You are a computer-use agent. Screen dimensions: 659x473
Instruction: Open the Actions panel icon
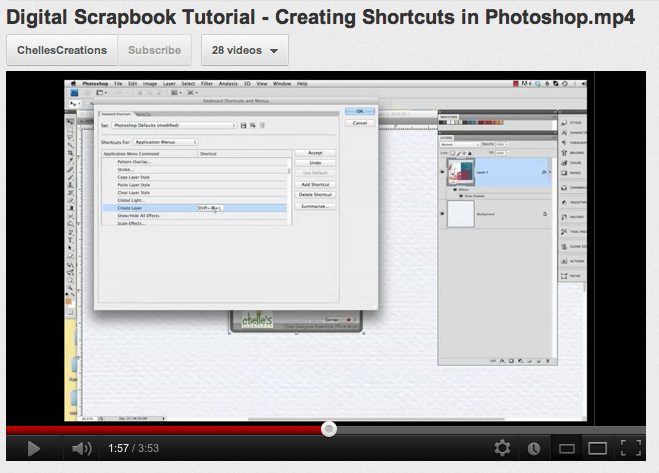(x=564, y=261)
